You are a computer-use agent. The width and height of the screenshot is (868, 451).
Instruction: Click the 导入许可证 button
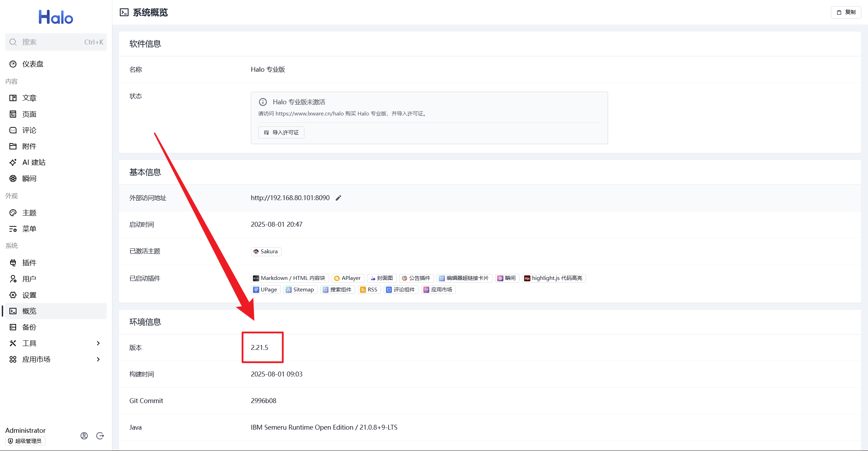(281, 133)
